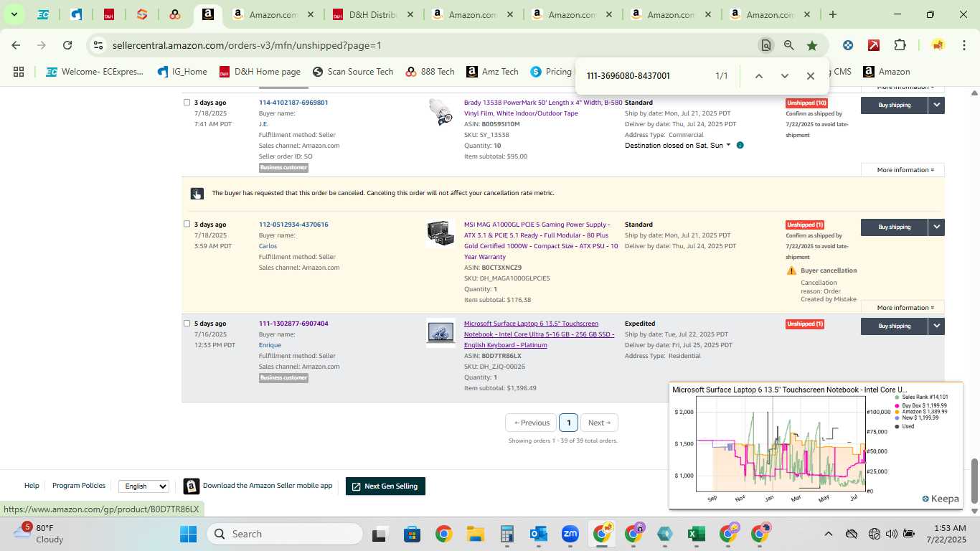The height and width of the screenshot is (551, 980).
Task: Open the 888 Tech bookmark
Action: pos(430,72)
